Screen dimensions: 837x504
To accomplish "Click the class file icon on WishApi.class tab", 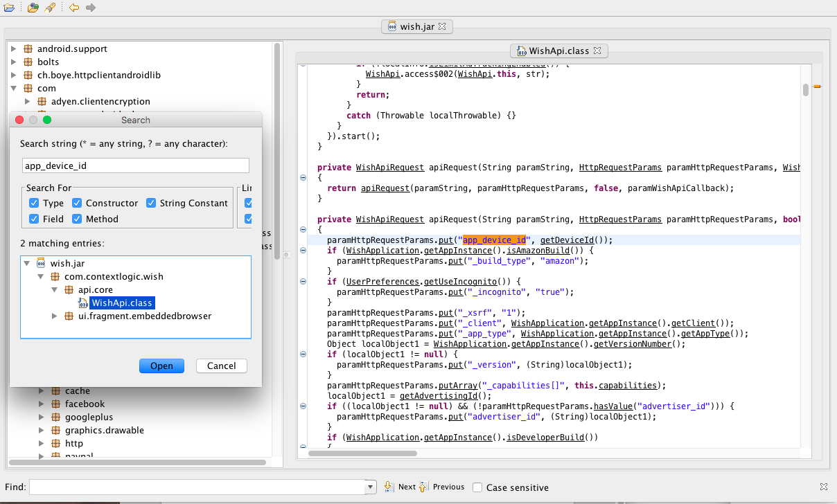I will (x=520, y=51).
